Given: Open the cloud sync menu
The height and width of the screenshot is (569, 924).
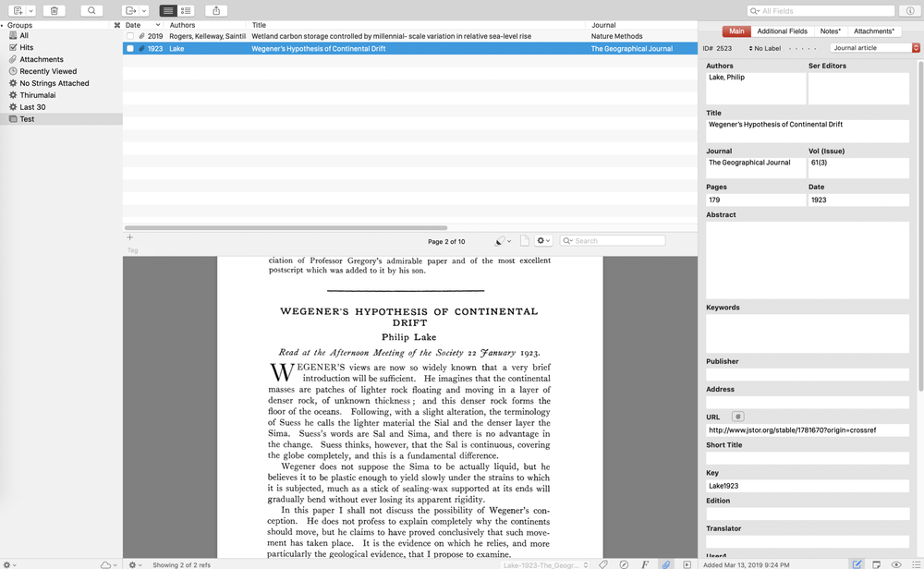Looking at the screenshot, I should (108, 564).
